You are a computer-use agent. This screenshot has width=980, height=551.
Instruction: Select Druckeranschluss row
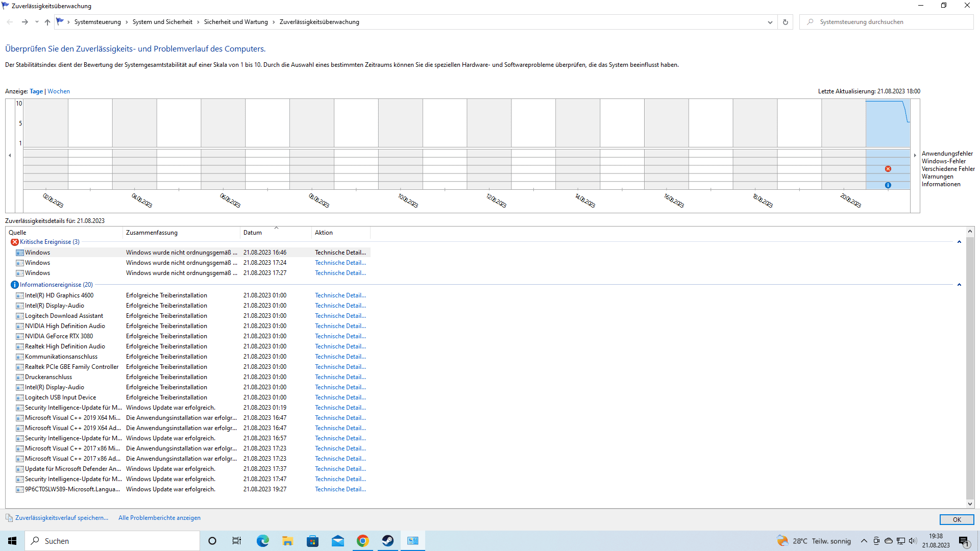(x=189, y=377)
